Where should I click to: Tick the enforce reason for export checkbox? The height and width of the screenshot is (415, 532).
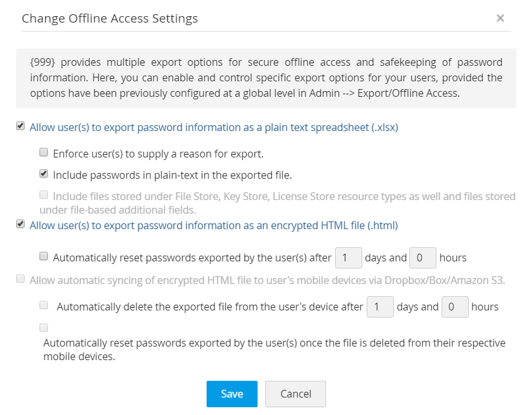point(44,153)
